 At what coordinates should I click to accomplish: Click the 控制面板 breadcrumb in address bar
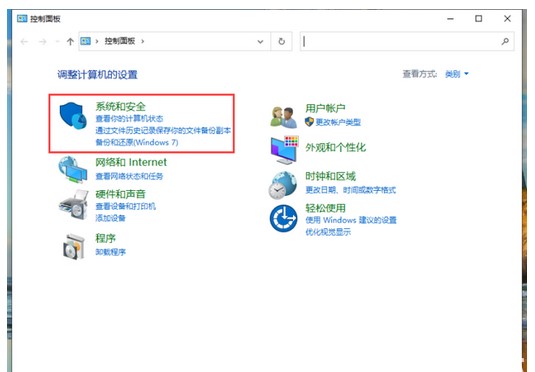coord(120,41)
